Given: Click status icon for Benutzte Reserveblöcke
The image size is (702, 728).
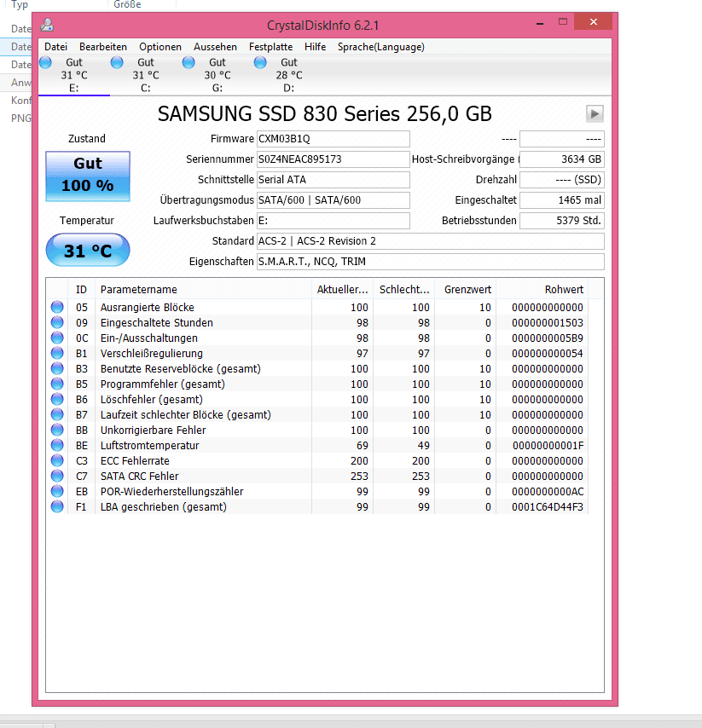Looking at the screenshot, I should (57, 368).
